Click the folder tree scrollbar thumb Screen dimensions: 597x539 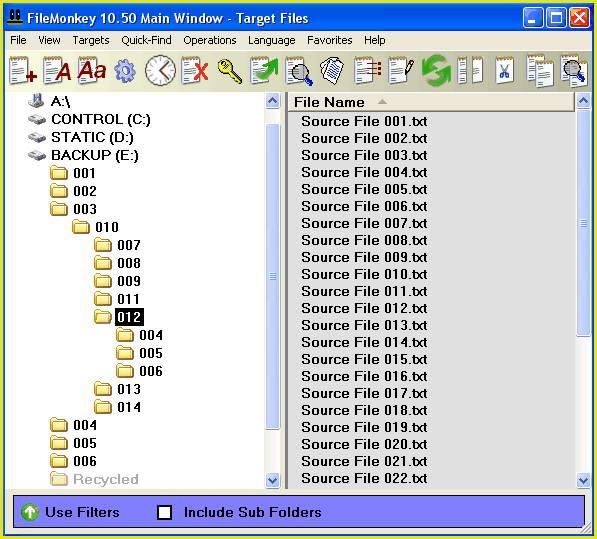tap(273, 276)
